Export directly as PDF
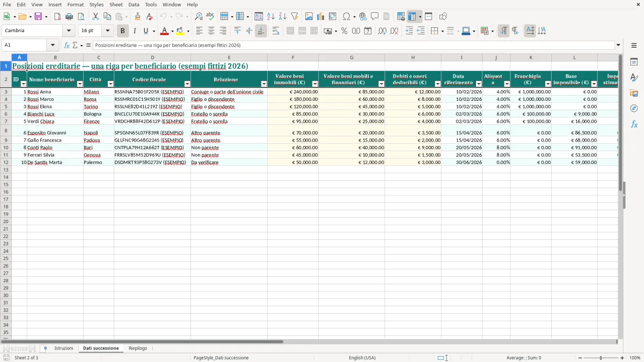 pyautogui.click(x=57, y=17)
